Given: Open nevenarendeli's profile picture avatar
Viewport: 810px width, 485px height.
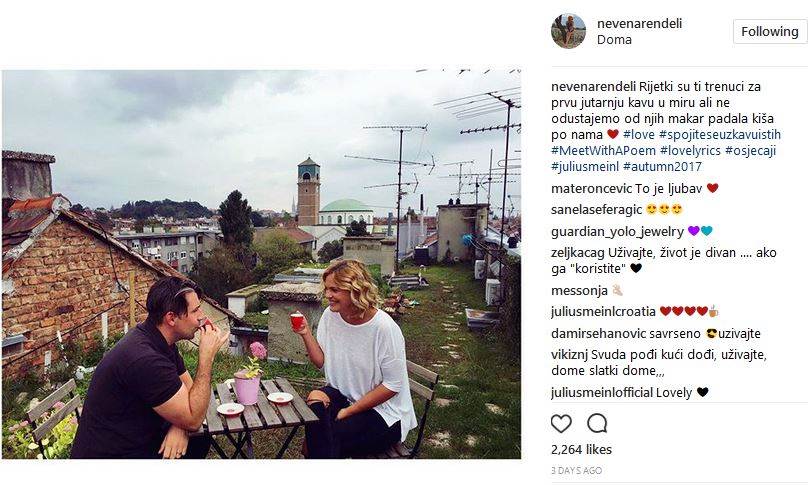Looking at the screenshot, I should coord(568,31).
